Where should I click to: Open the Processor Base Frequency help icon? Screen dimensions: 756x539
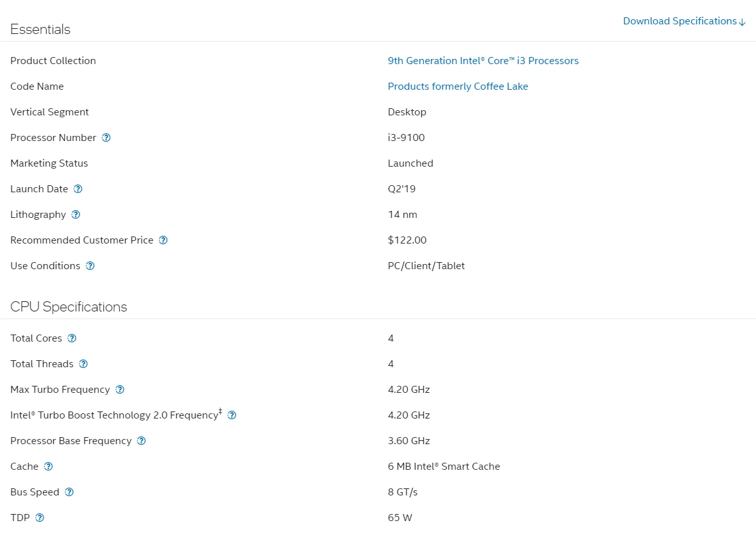coord(142,441)
